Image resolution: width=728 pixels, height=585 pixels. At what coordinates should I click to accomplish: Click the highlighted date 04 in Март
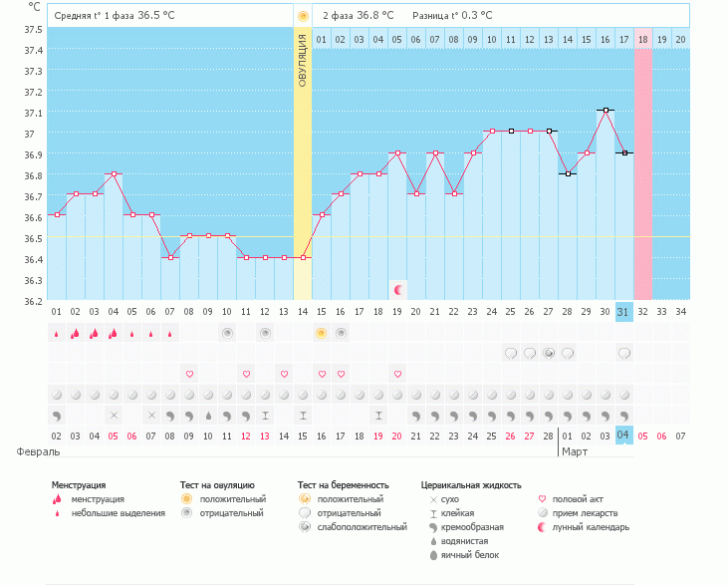pyautogui.click(x=623, y=436)
